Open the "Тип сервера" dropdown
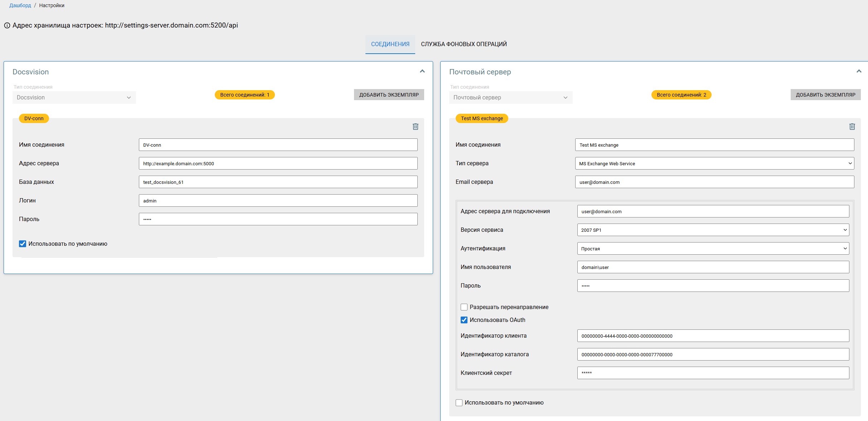Image resolution: width=868 pixels, height=421 pixels. (714, 163)
